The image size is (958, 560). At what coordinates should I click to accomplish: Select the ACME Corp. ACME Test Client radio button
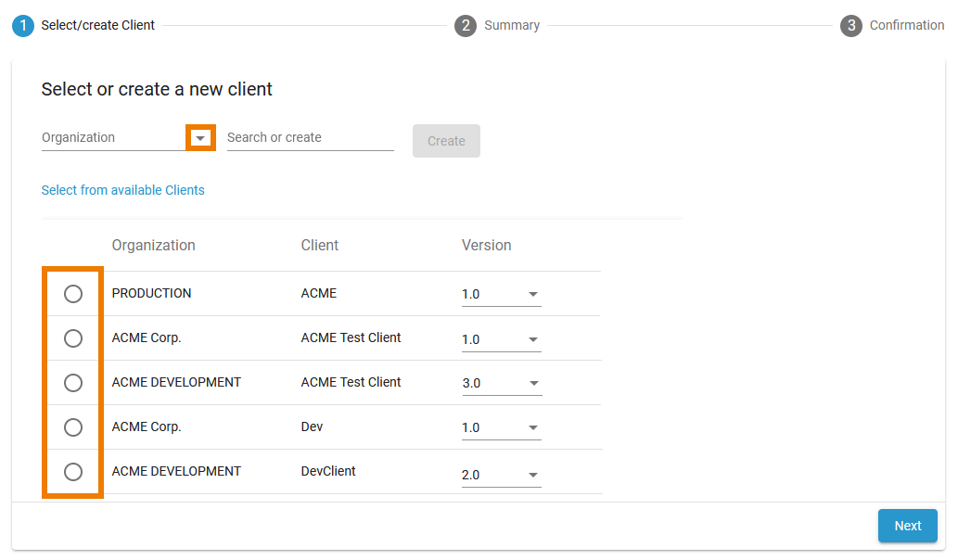73,338
